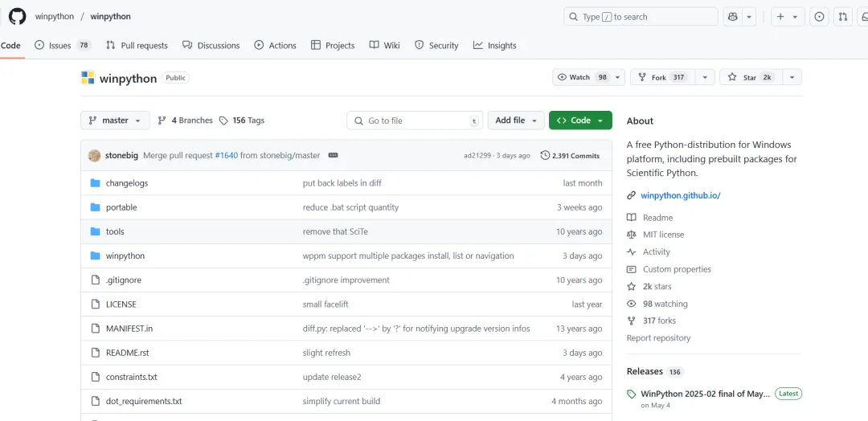Open the Security tab
The width and height of the screenshot is (868, 421).
click(436, 45)
